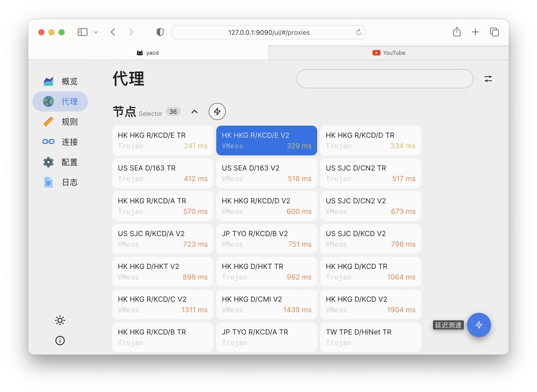537x392 pixels.
Task: Select the HK HKG D/KCD V2 node
Action: 371,304
